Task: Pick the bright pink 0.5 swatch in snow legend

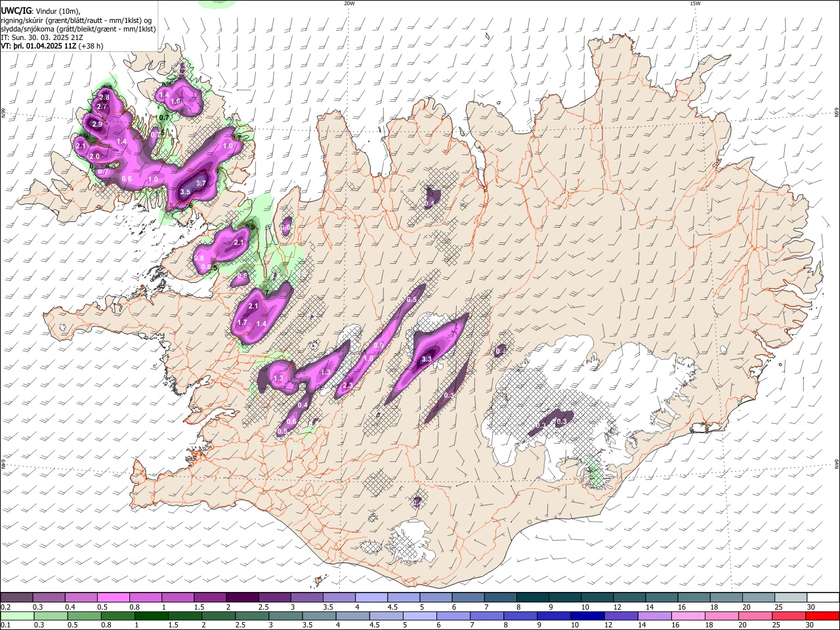Action: coord(114,598)
